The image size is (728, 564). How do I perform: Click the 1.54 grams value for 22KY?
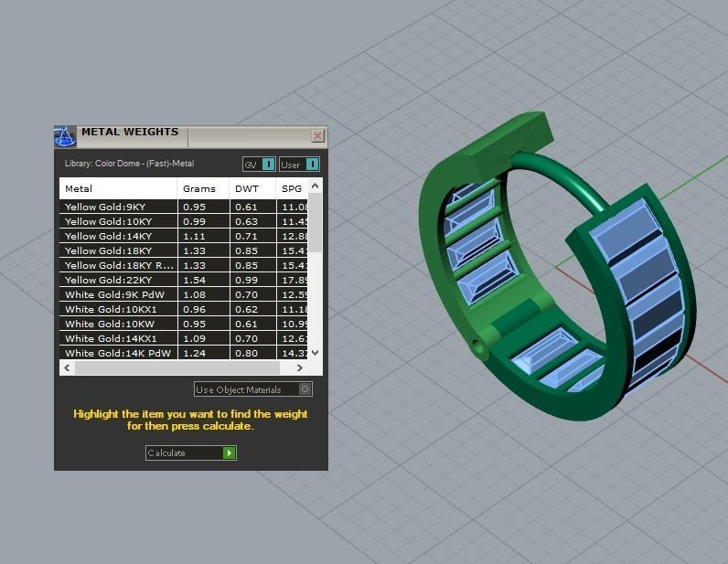point(194,280)
